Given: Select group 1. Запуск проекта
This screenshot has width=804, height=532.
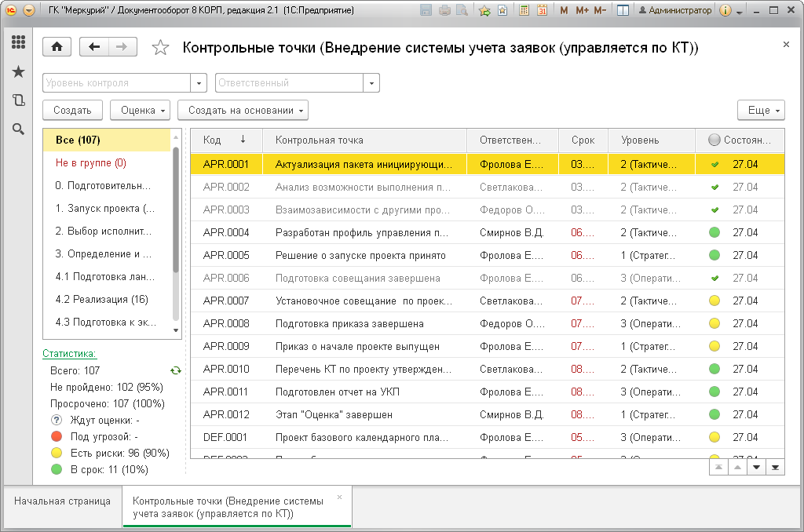Looking at the screenshot, I should pos(107,209).
